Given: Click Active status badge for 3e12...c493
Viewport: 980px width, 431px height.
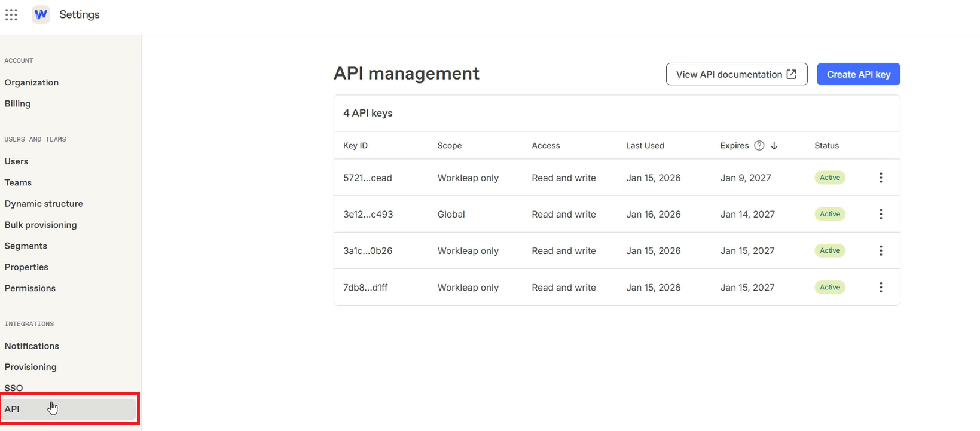Looking at the screenshot, I should [x=830, y=214].
